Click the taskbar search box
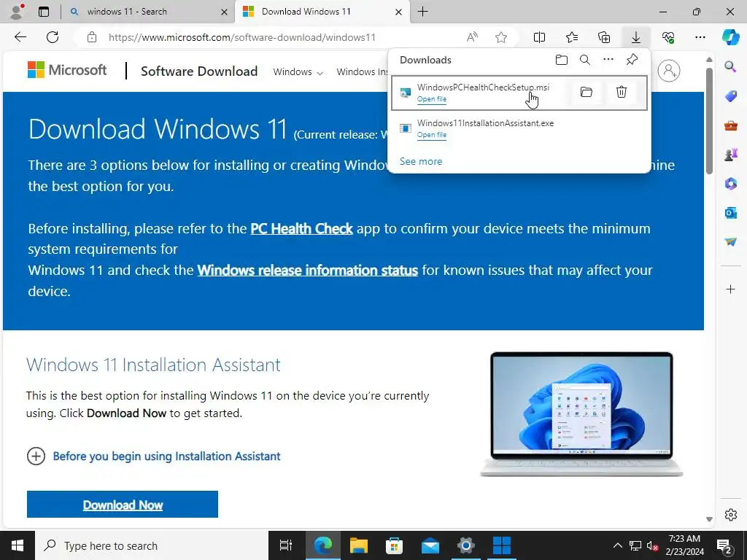Screen dimensions: 747x560 pos(152,545)
